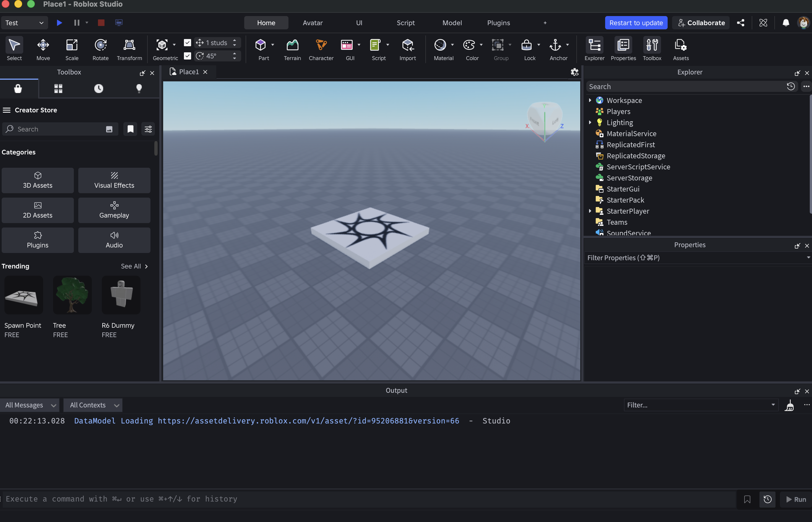Toggle the Explorer panel button
The height and width of the screenshot is (522, 812).
594,49
